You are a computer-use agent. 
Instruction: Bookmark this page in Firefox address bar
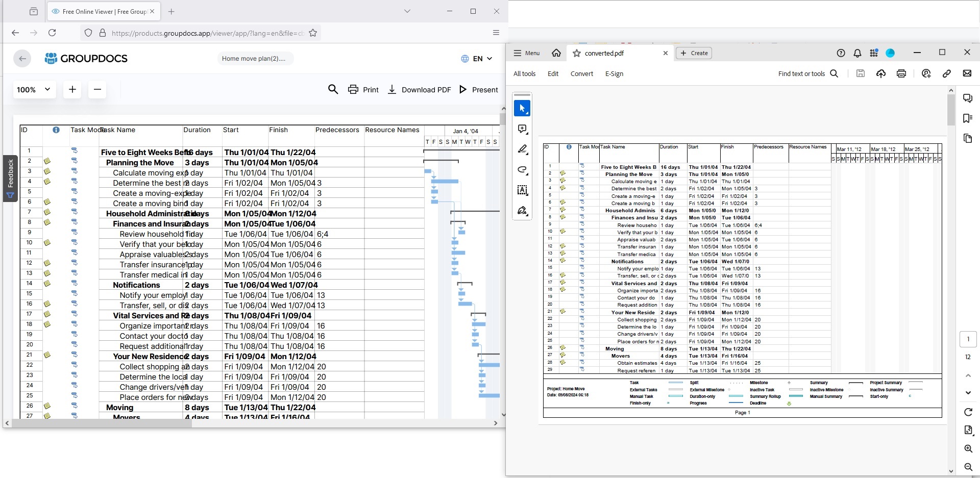coord(313,33)
